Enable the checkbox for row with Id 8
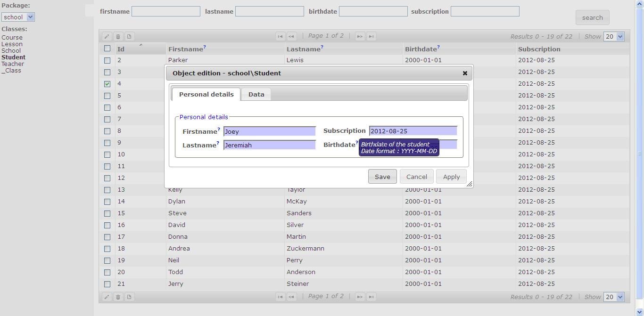Viewport: 644px width, 316px height. [x=107, y=131]
